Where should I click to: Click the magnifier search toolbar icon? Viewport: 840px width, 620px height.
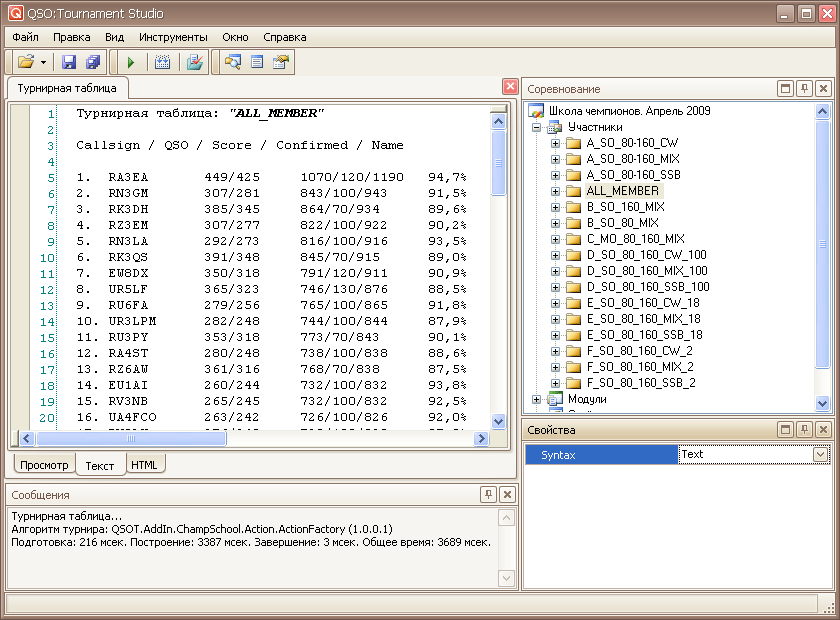coord(233,62)
